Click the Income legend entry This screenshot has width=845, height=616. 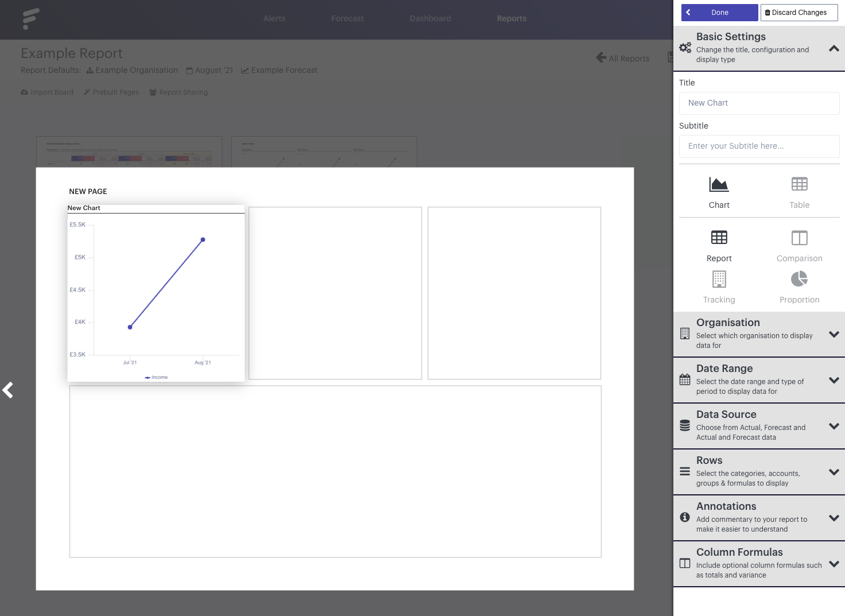click(x=156, y=377)
